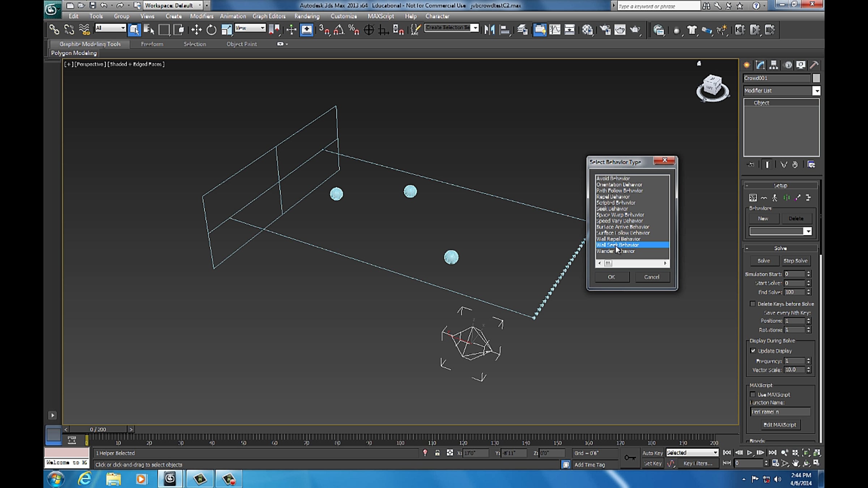Open the Utilities panel hammer icon
This screenshot has height=488, width=868.
pyautogui.click(x=814, y=65)
